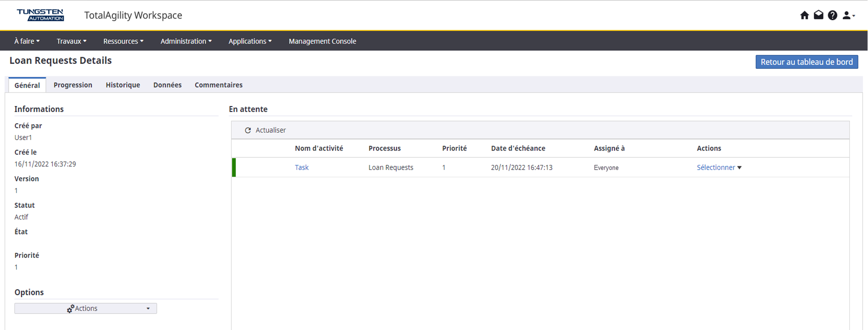Click the Actualiser refresh icon
868x330 pixels.
click(248, 131)
